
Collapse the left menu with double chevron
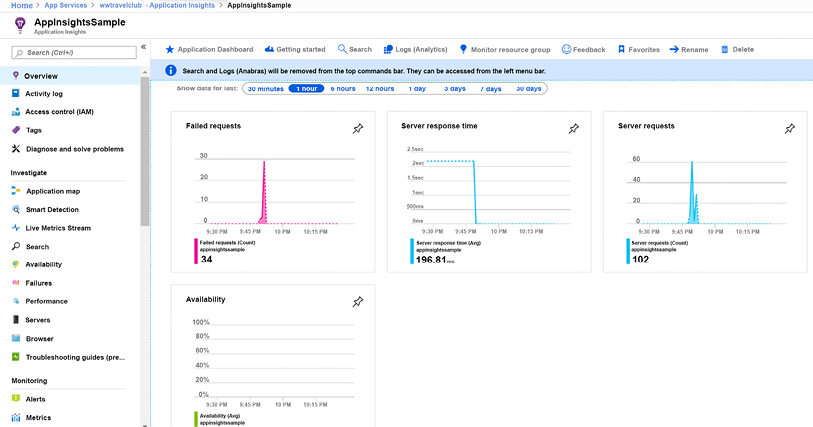point(143,47)
